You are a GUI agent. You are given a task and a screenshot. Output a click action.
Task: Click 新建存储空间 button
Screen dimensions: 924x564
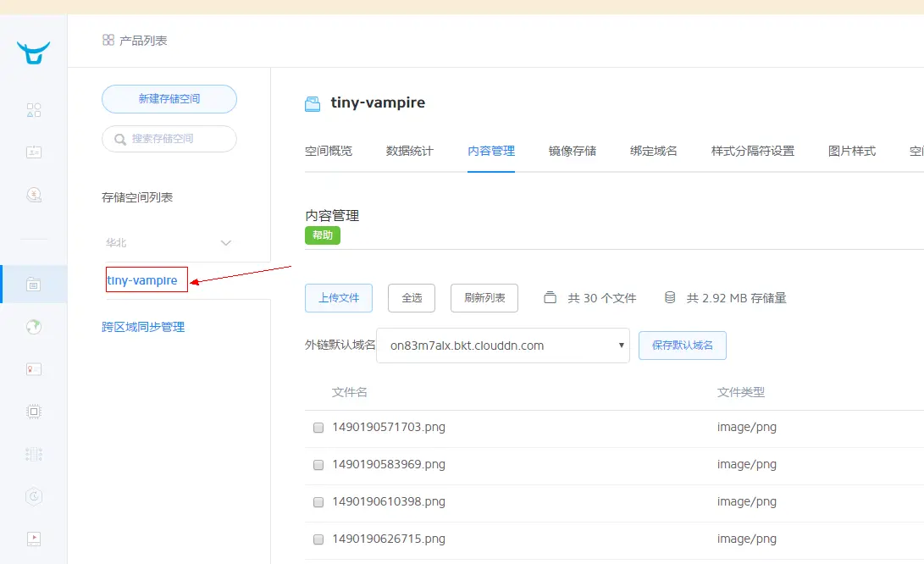point(169,98)
